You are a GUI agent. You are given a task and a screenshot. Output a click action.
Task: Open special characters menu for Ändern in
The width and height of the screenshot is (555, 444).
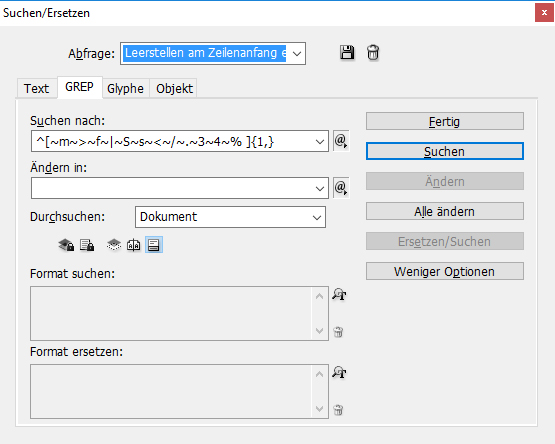tap(341, 188)
